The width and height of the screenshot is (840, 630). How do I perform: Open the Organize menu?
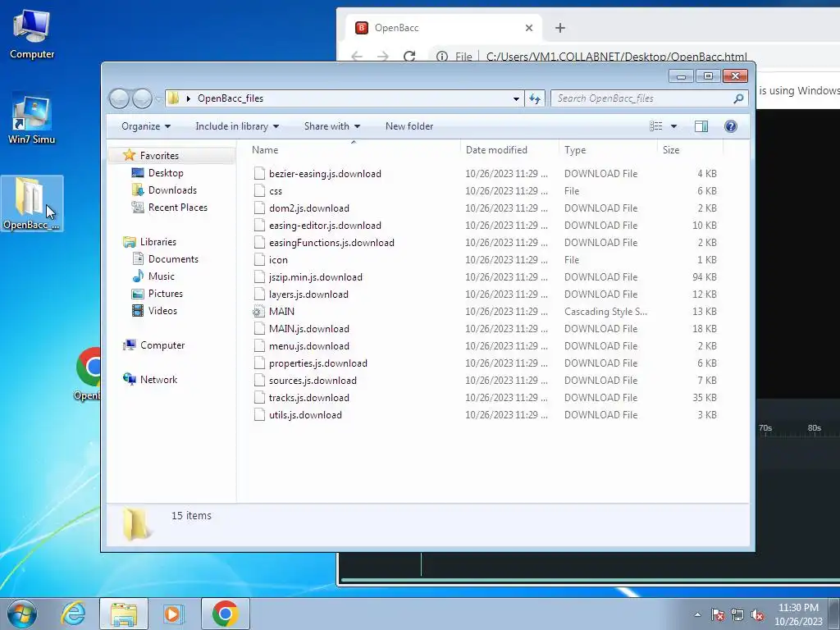click(146, 126)
